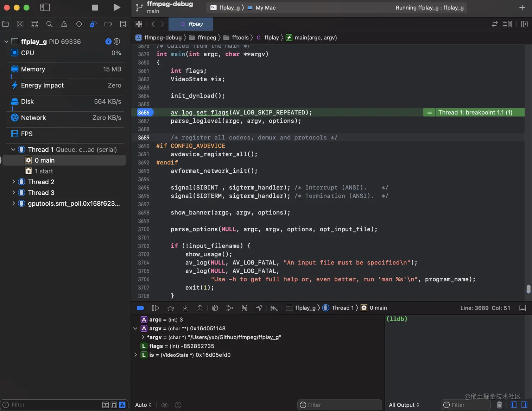
Task: Open the Source Control navigator
Action: click(20, 24)
